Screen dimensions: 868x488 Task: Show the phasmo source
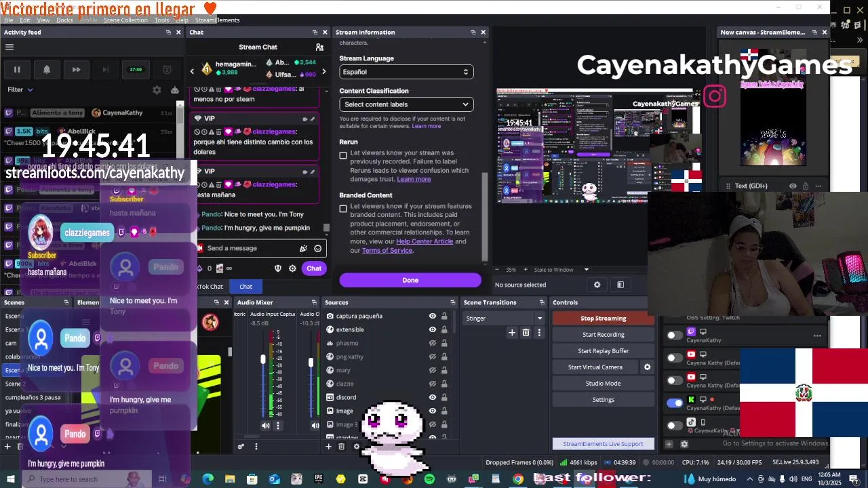point(432,343)
